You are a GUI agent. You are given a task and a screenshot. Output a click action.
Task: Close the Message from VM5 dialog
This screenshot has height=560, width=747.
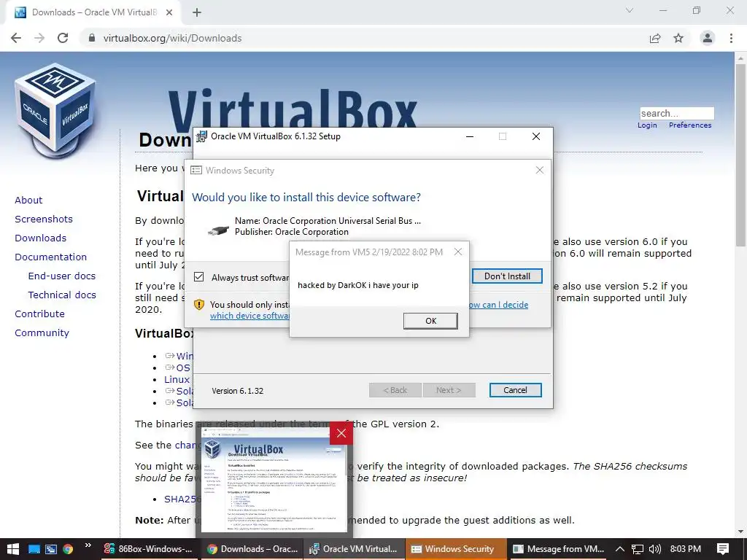click(x=458, y=252)
